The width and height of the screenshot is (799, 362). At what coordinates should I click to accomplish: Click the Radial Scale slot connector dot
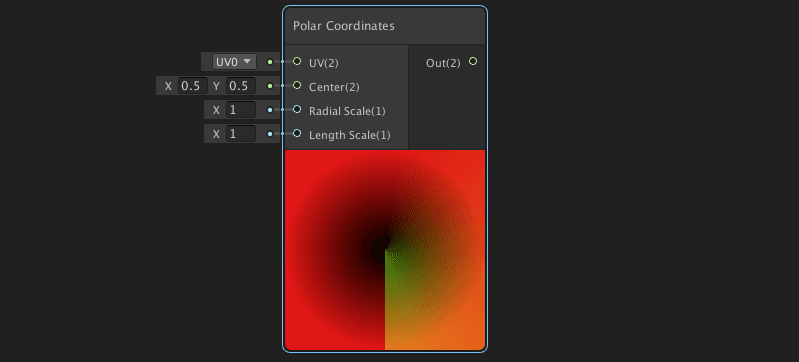(x=270, y=110)
